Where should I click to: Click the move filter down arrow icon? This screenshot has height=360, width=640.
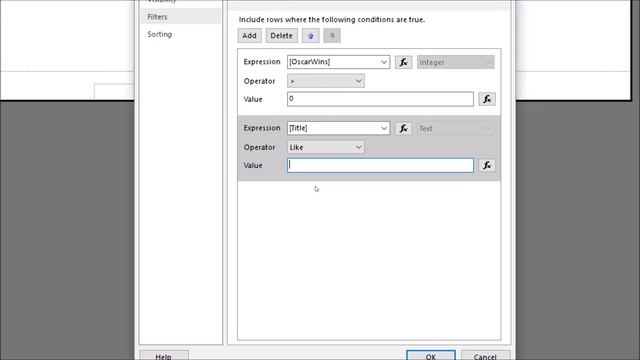332,36
